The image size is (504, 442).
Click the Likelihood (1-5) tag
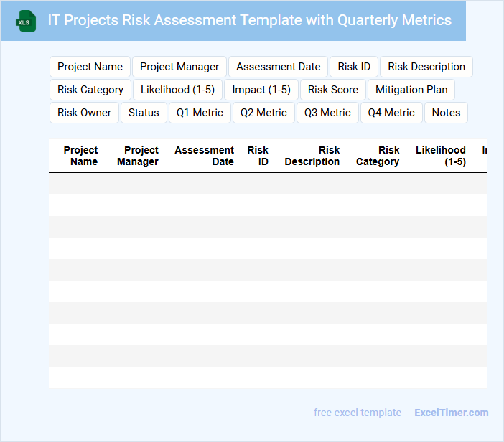coord(177,90)
